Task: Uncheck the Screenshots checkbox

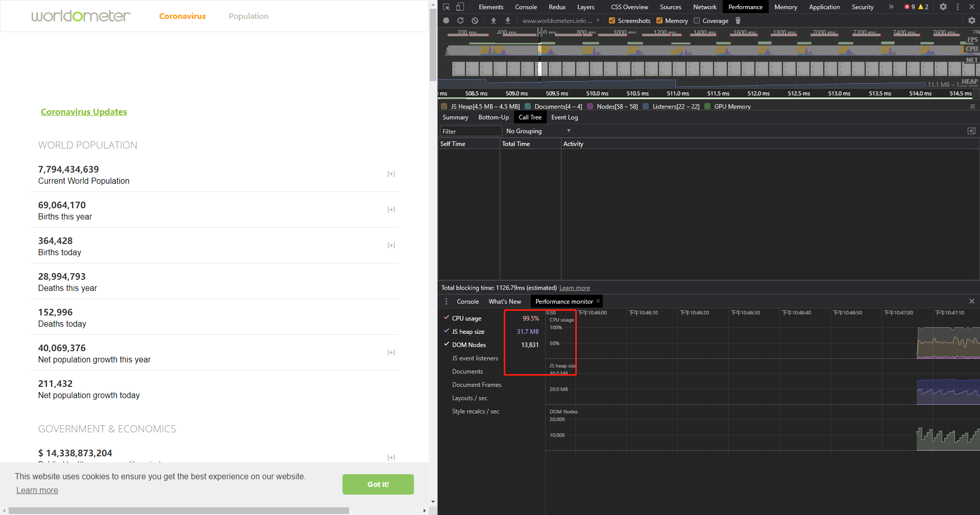Action: tap(612, 21)
